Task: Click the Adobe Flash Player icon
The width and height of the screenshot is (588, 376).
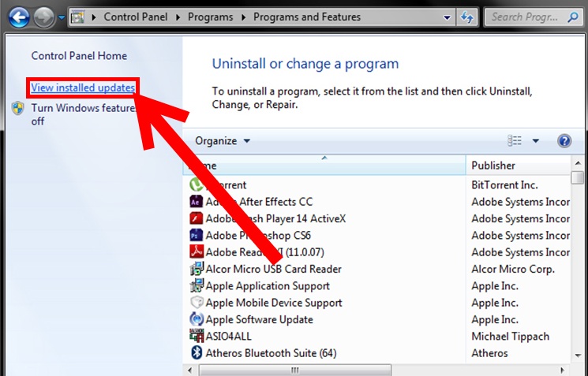Action: click(x=196, y=218)
